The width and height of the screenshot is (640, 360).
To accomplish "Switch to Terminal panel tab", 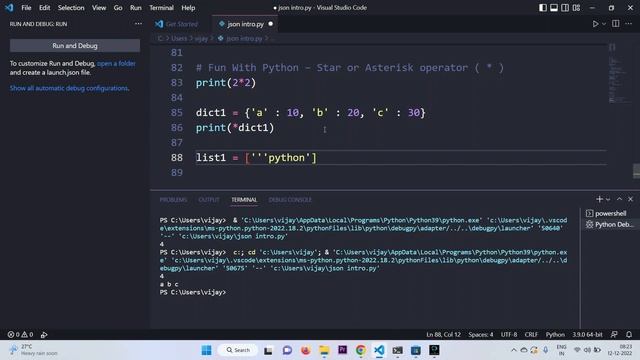I will (244, 200).
